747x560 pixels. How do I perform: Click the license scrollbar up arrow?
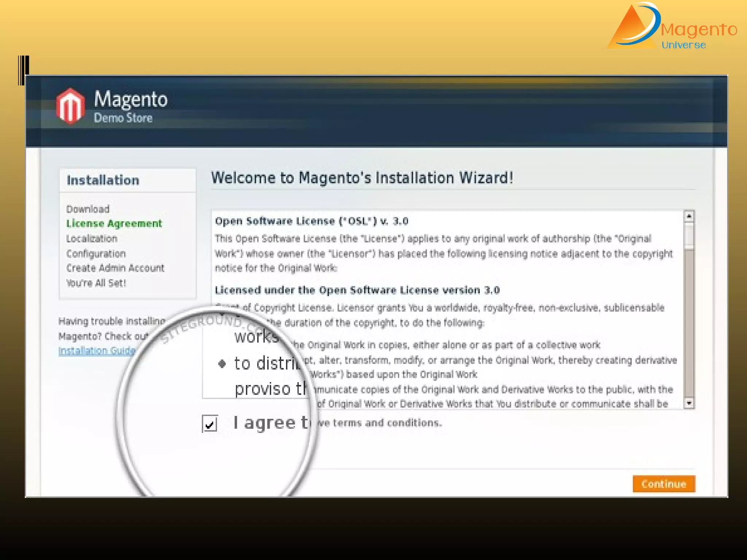[x=689, y=217]
